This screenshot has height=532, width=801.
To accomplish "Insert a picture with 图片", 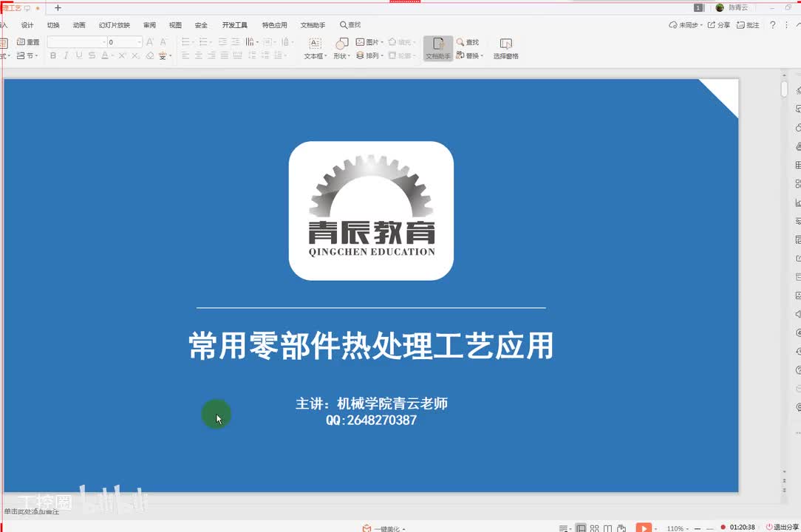I will (369, 42).
